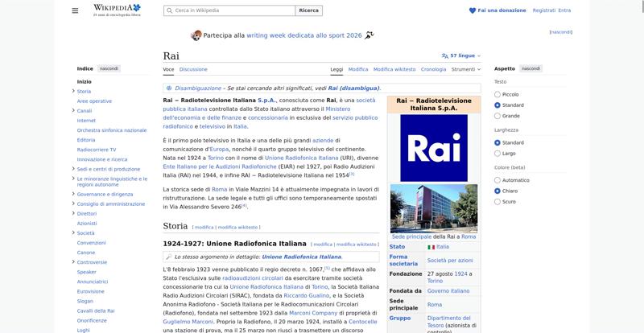Screen dimensions: 644x333
Task: Click the magnifier icon next to Unione Radiofonica Italiana
Action: (x=168, y=257)
